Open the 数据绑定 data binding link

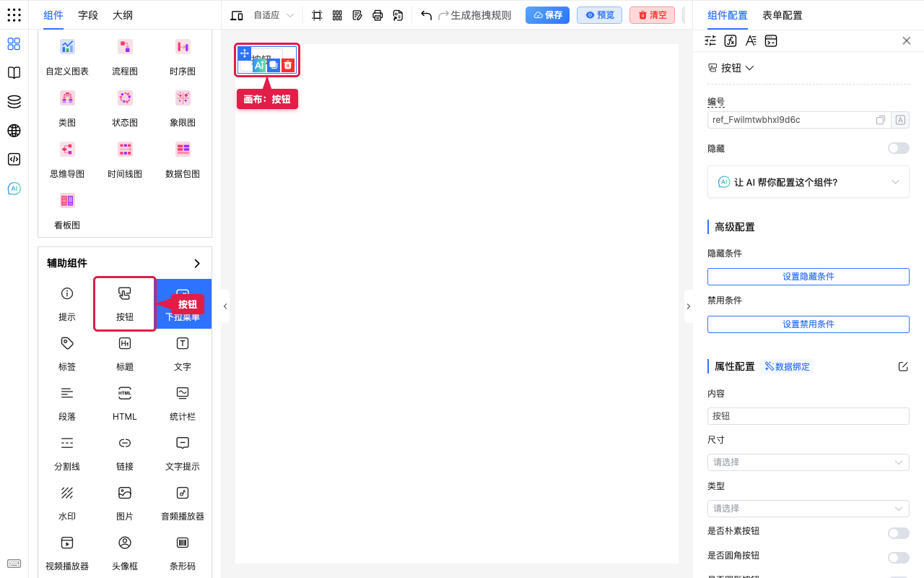tap(787, 366)
